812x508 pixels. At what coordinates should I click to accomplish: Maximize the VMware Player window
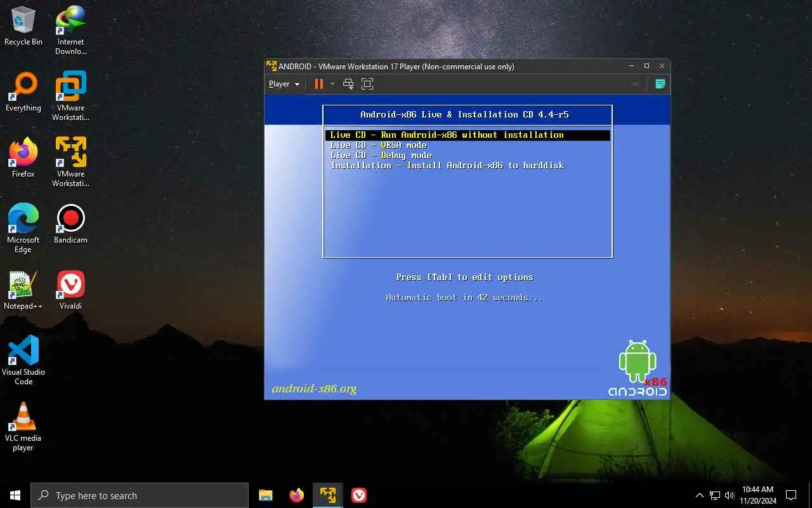pos(646,66)
